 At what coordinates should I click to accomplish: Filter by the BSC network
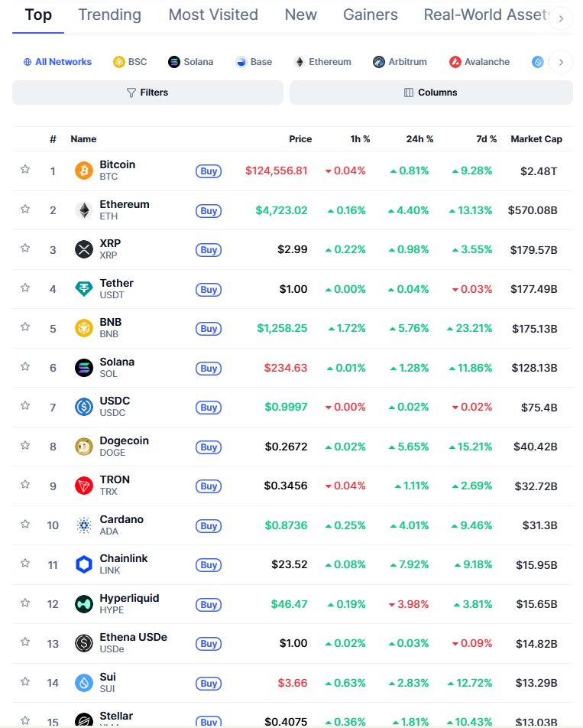pyautogui.click(x=130, y=62)
